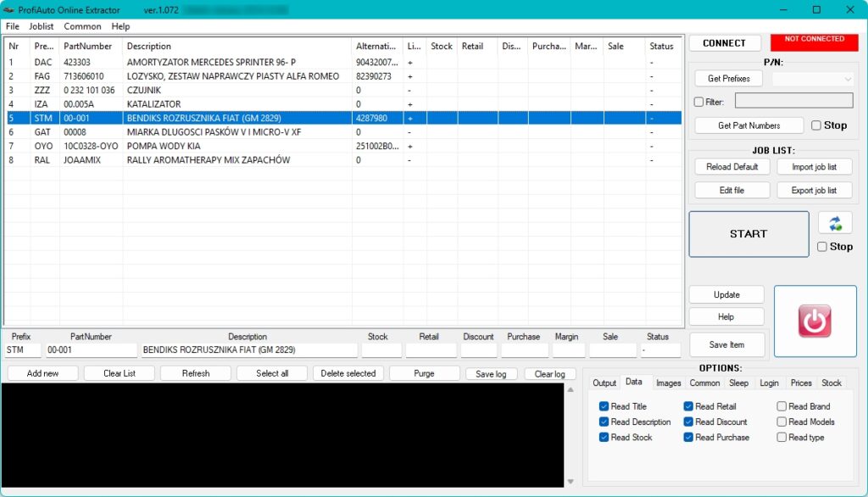
Task: Switch to the Images options tab
Action: [668, 383]
